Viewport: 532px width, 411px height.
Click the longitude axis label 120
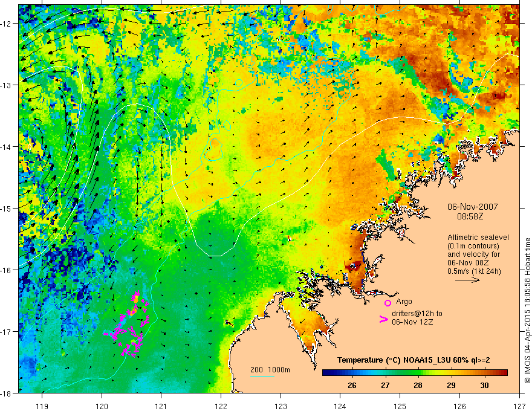pyautogui.click(x=102, y=406)
